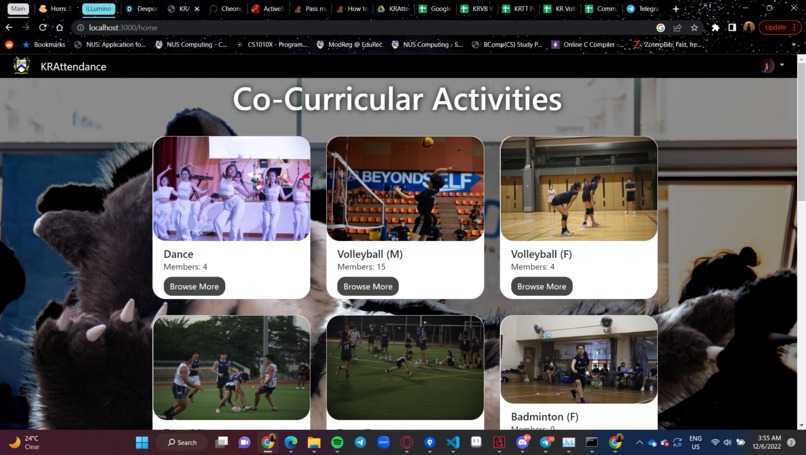Switch to the Telegram browser tab

644,9
